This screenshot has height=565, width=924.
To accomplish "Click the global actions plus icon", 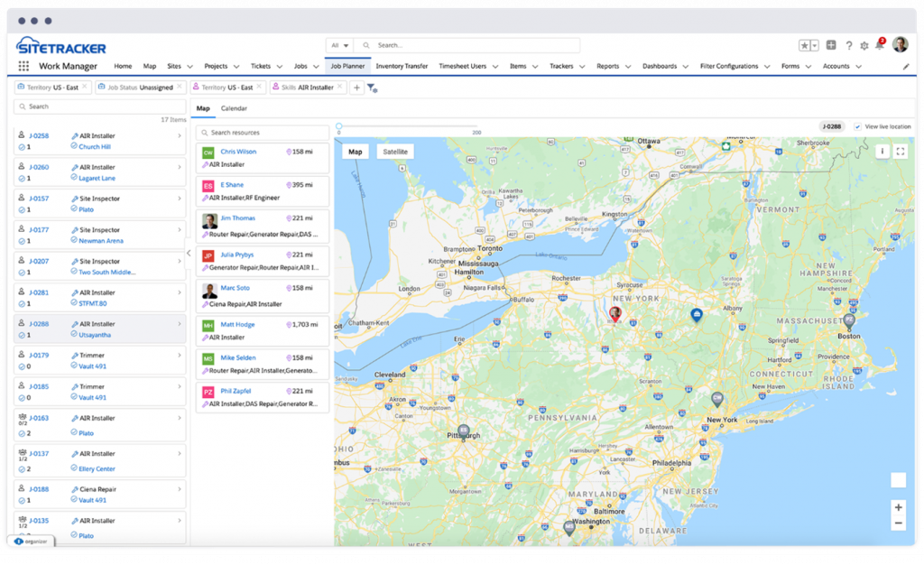I will (x=831, y=45).
